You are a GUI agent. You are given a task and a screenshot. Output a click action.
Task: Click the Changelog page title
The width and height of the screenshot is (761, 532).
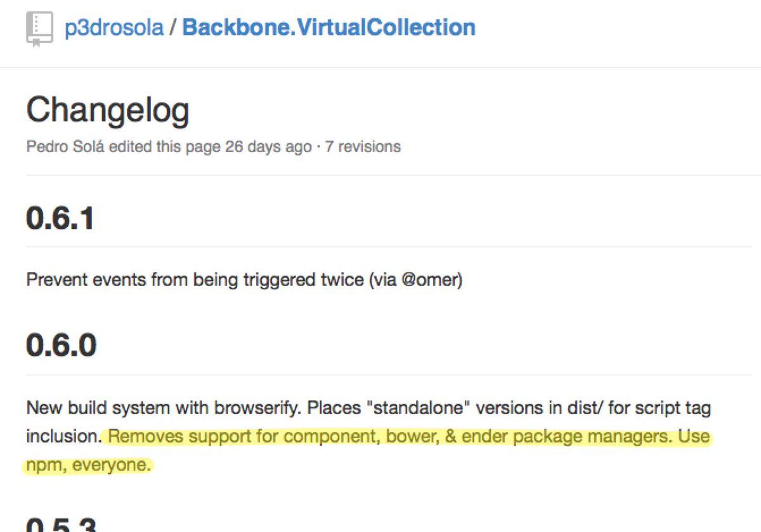click(108, 112)
